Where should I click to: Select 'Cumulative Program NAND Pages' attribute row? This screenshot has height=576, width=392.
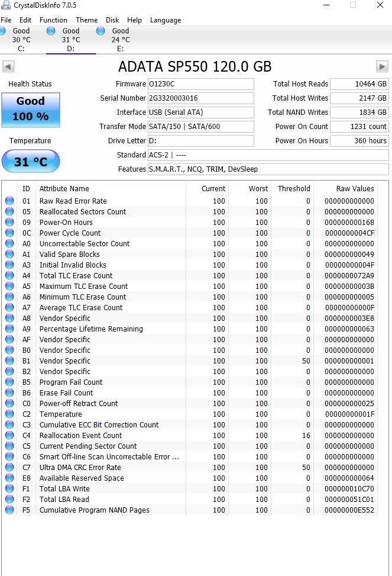190,510
